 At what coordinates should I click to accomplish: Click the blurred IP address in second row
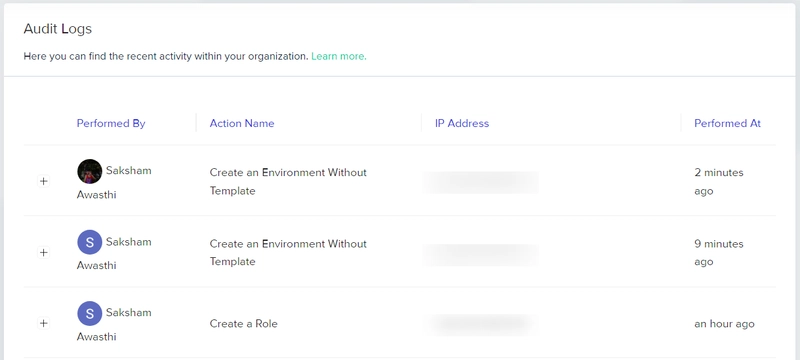tap(481, 255)
